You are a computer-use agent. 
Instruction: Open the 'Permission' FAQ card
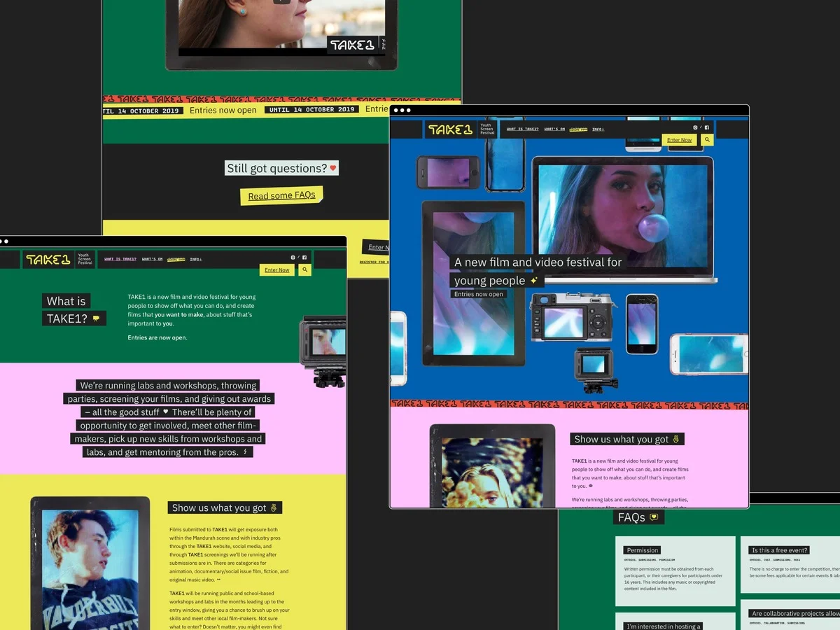tap(675, 571)
